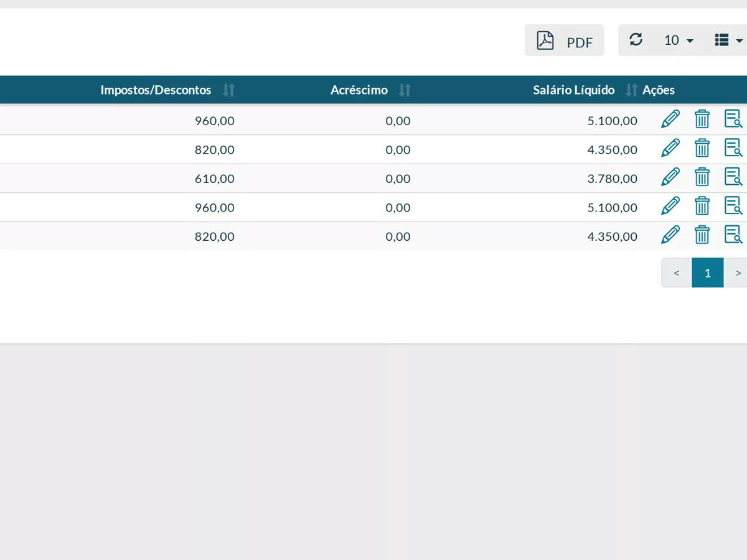This screenshot has height=560, width=747.
Task: Click the refresh table icon
Action: pos(636,40)
